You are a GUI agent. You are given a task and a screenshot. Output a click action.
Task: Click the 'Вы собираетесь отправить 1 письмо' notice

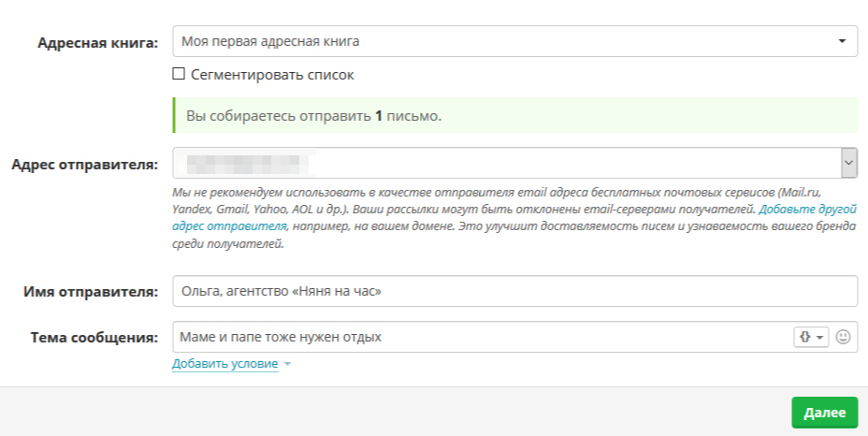click(514, 115)
